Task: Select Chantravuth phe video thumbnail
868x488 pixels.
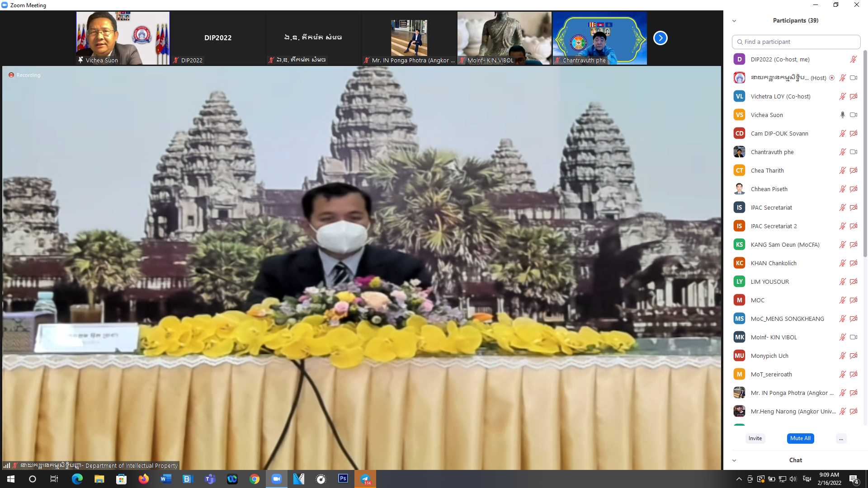Action: tap(600, 38)
